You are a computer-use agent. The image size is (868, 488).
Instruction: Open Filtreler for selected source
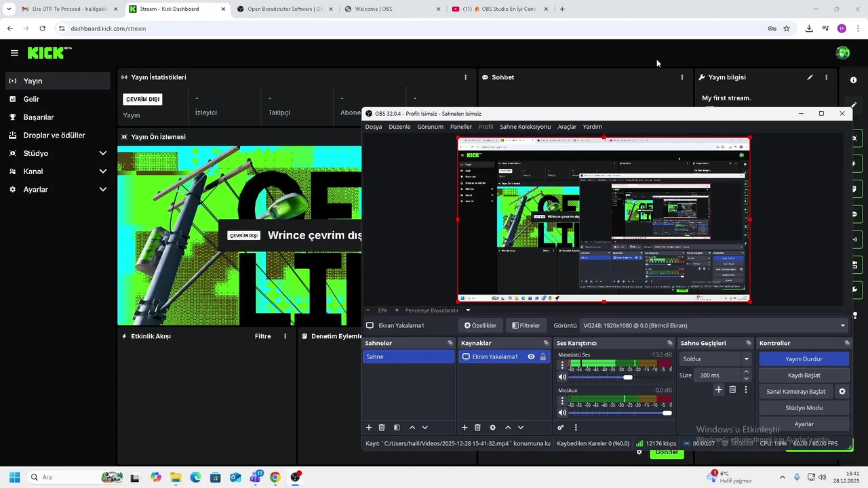[x=526, y=325]
